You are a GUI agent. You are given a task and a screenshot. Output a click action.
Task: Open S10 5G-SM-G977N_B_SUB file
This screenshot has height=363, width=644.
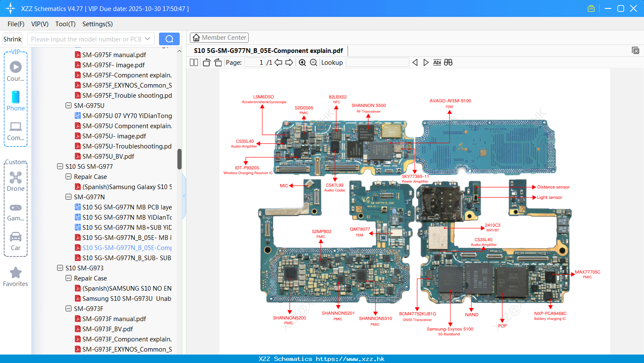[126, 258]
